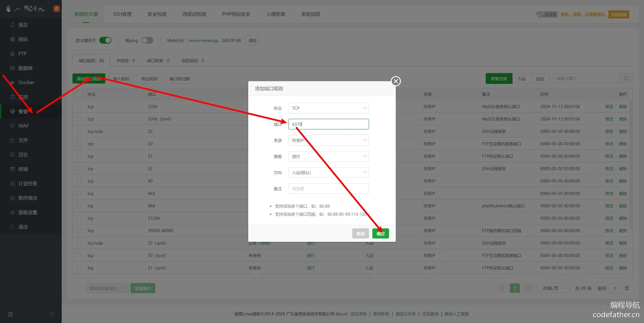Click the green 确定 confirm button
This screenshot has height=323, width=644.
tap(380, 233)
